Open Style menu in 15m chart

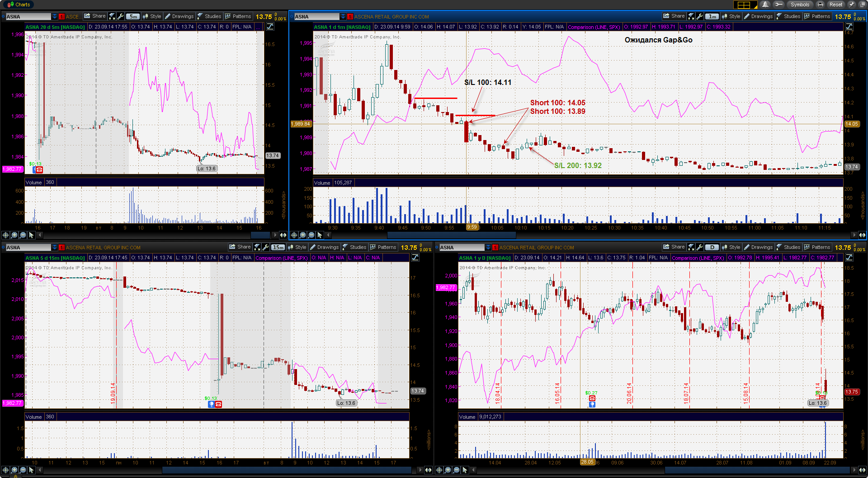click(x=297, y=247)
